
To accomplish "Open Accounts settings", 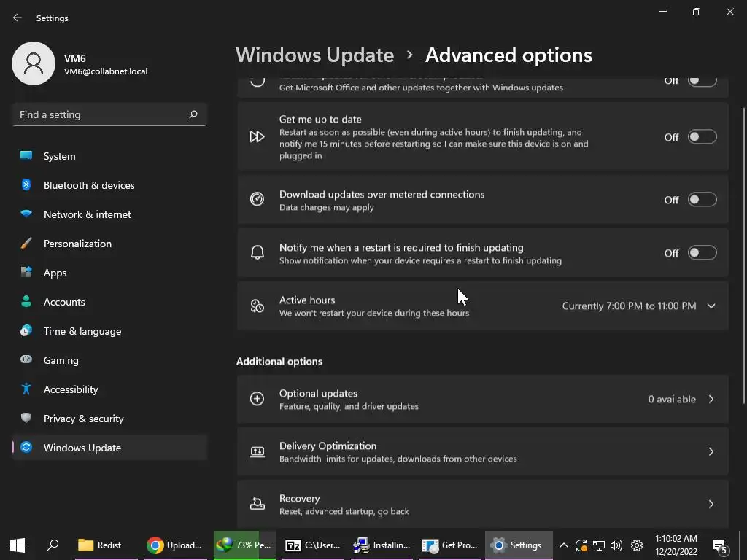I will (x=109, y=302).
